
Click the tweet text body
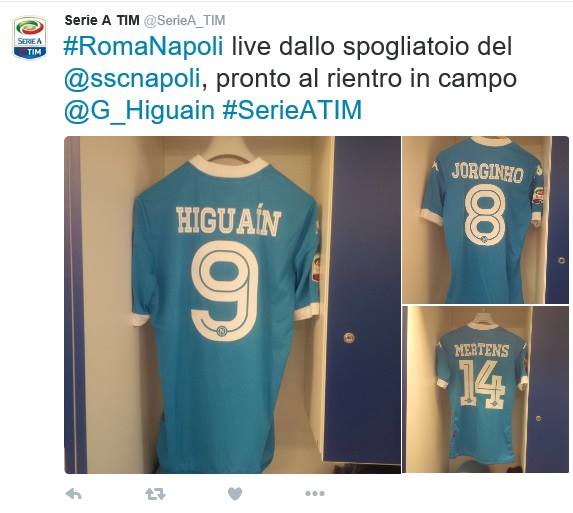291,79
